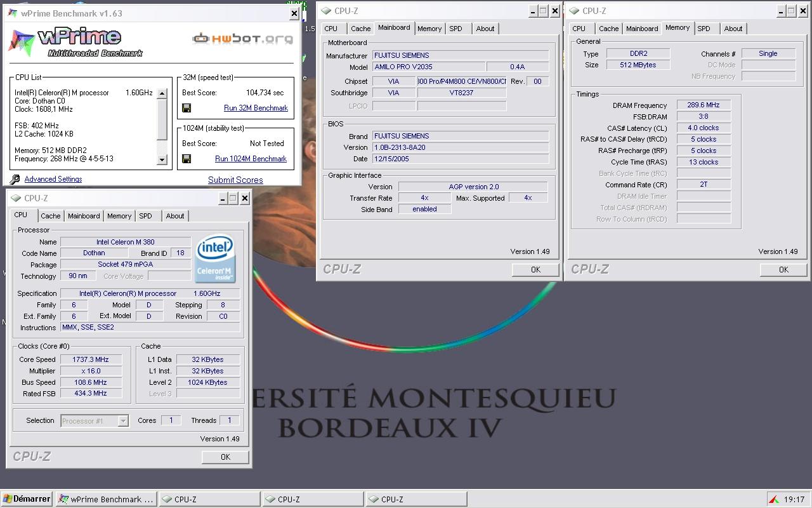Viewport: 812px width, 508px height.
Task: Click the wPrime title bar icon
Action: click(x=12, y=13)
